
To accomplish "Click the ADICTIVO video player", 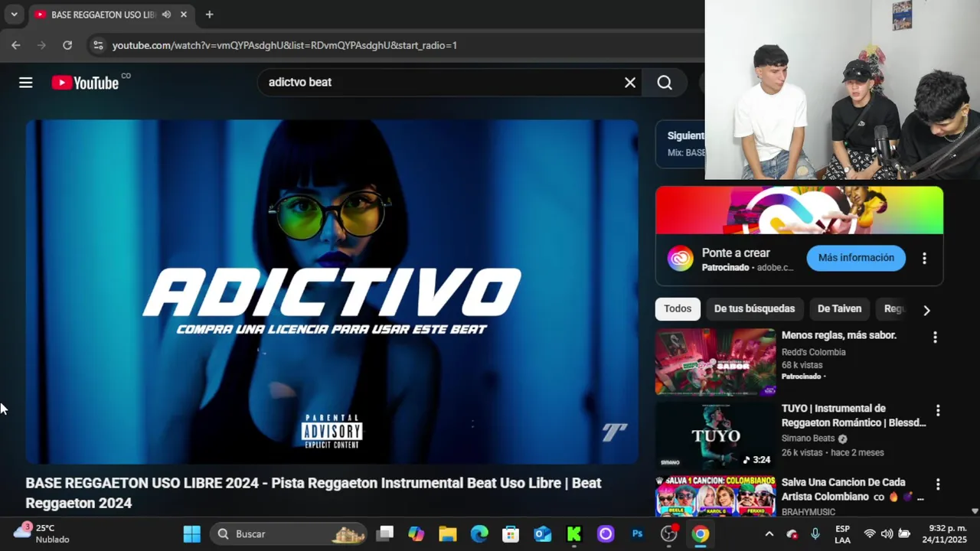I will tap(332, 292).
